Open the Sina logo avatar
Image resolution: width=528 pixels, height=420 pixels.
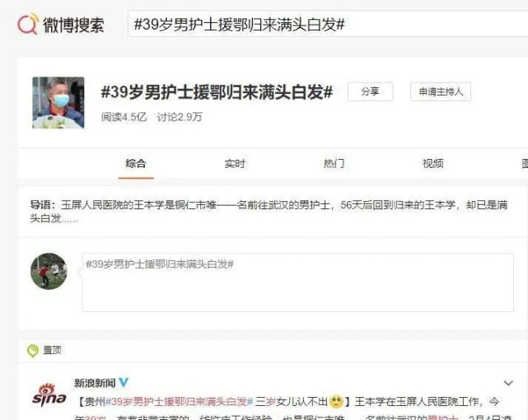tap(49, 395)
